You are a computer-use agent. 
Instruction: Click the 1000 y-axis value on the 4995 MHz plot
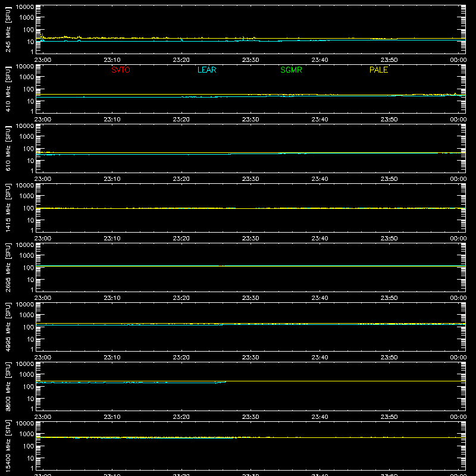[27, 315]
